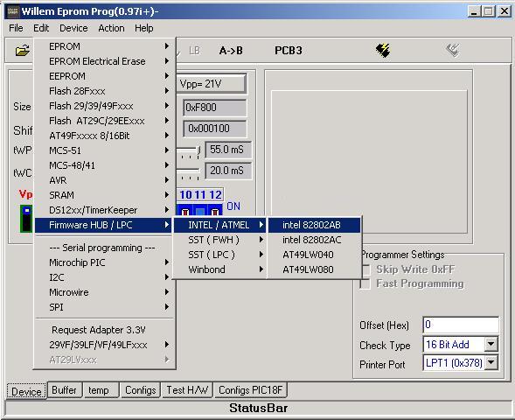The image size is (515, 420).
Task: Click the PCB3 toolbar button
Action: [288, 51]
